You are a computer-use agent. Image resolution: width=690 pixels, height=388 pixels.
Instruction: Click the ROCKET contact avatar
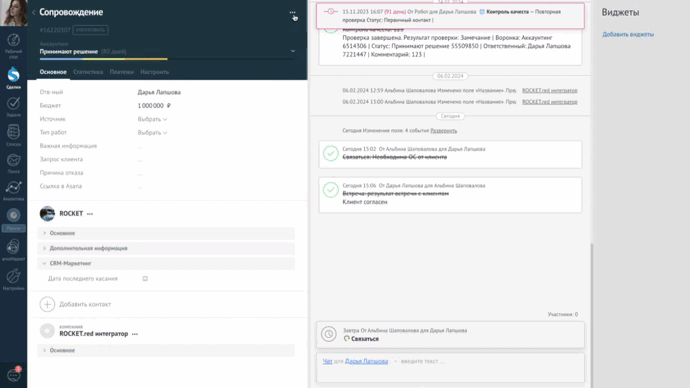[47, 213]
